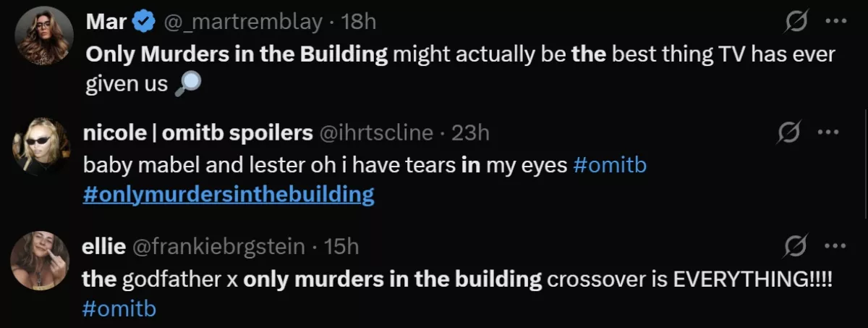The height and width of the screenshot is (328, 868).
Task: Open the @ihrtscline handle
Action: (376, 133)
